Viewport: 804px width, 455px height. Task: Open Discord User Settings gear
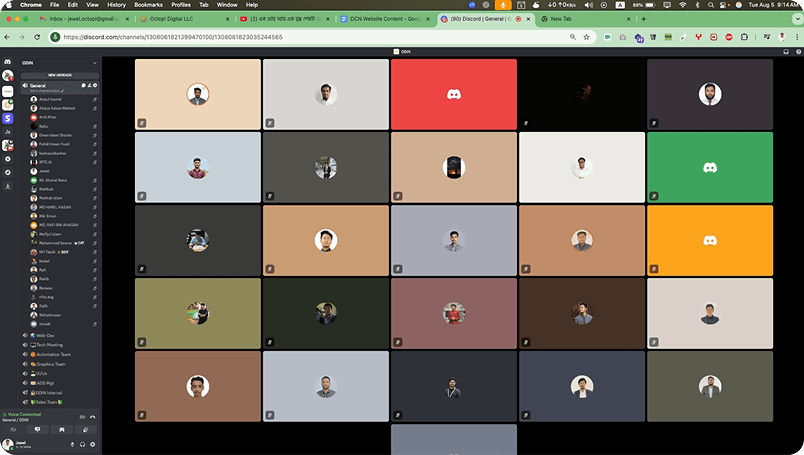pos(93,444)
